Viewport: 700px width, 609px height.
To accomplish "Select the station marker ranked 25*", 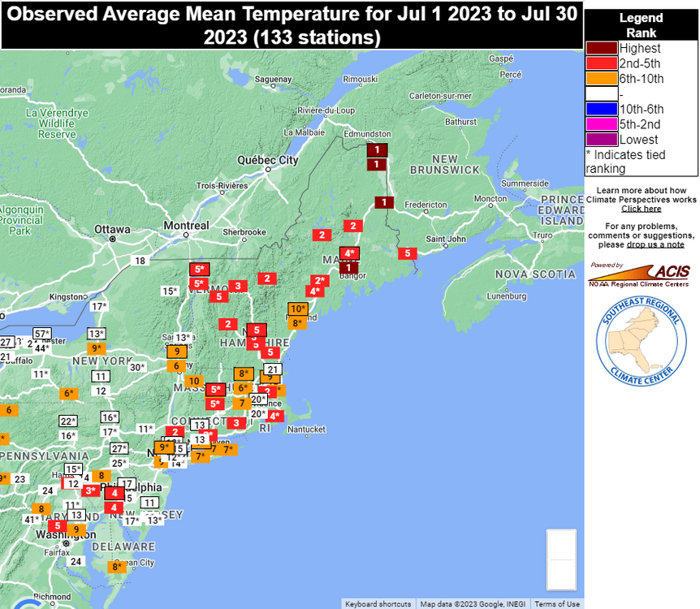I will 119,463.
